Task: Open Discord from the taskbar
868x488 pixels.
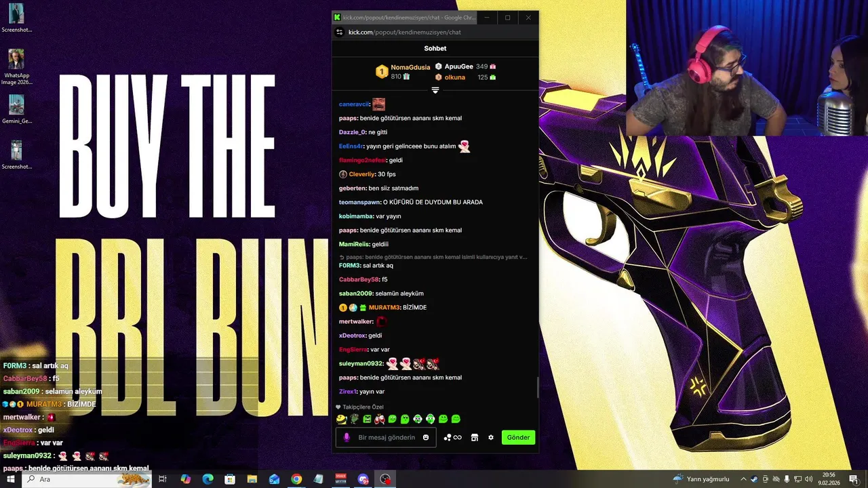Action: [363, 479]
